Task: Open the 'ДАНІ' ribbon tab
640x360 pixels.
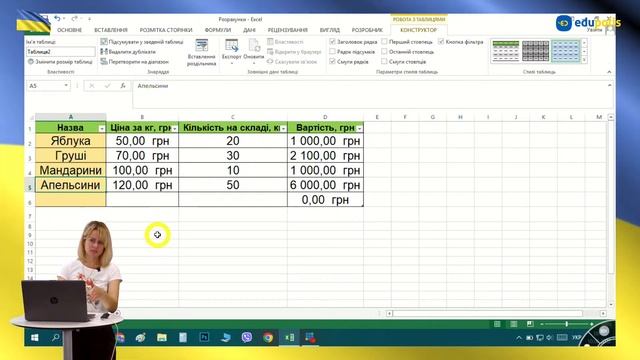Action: click(249, 30)
